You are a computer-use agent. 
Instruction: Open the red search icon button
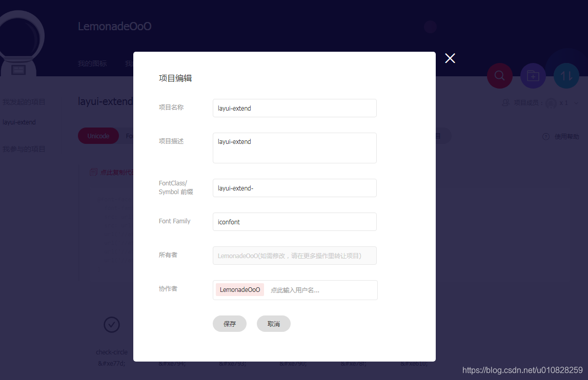(x=499, y=76)
